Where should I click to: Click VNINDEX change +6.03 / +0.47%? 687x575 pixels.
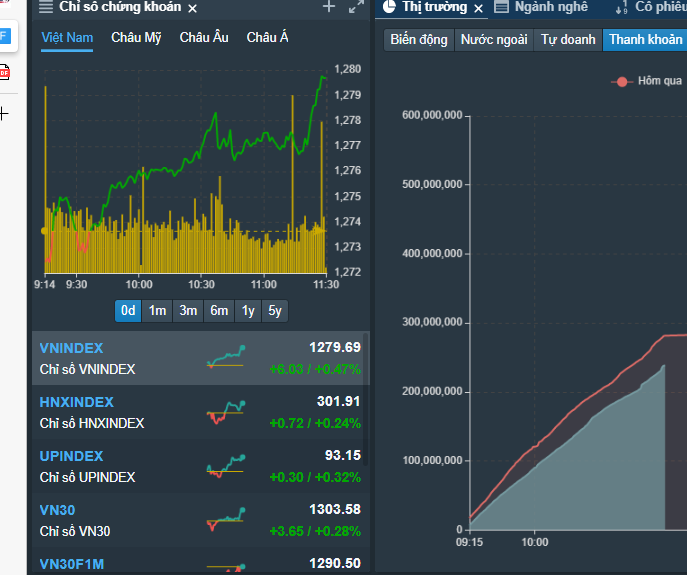tap(315, 369)
